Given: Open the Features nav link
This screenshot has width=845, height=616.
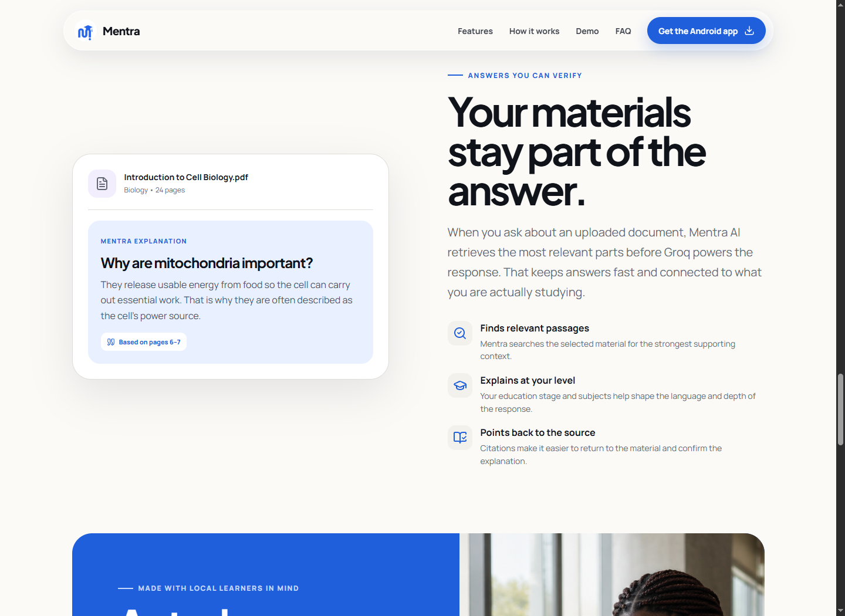Looking at the screenshot, I should 475,31.
